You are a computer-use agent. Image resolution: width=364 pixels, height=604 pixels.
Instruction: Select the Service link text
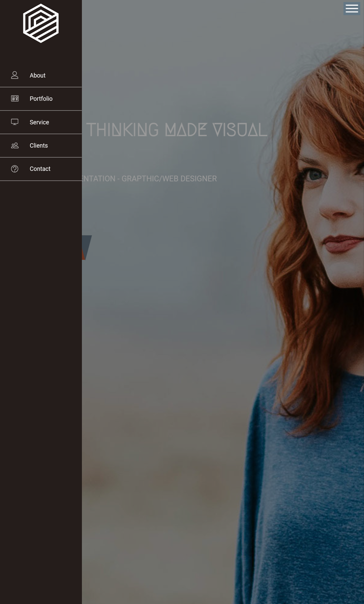click(39, 122)
